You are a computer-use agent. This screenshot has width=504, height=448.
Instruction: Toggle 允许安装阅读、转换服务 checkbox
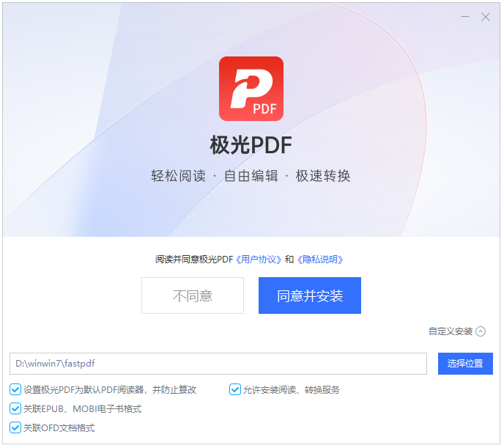tap(235, 389)
